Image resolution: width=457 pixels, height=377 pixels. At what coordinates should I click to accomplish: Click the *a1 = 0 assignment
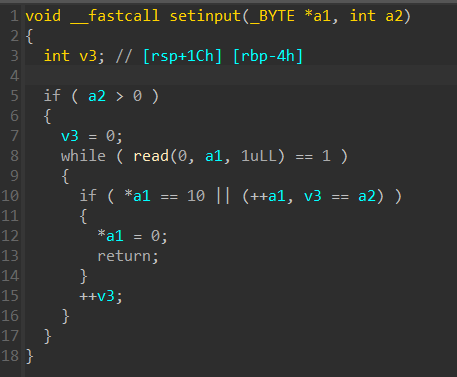[x=132, y=236]
